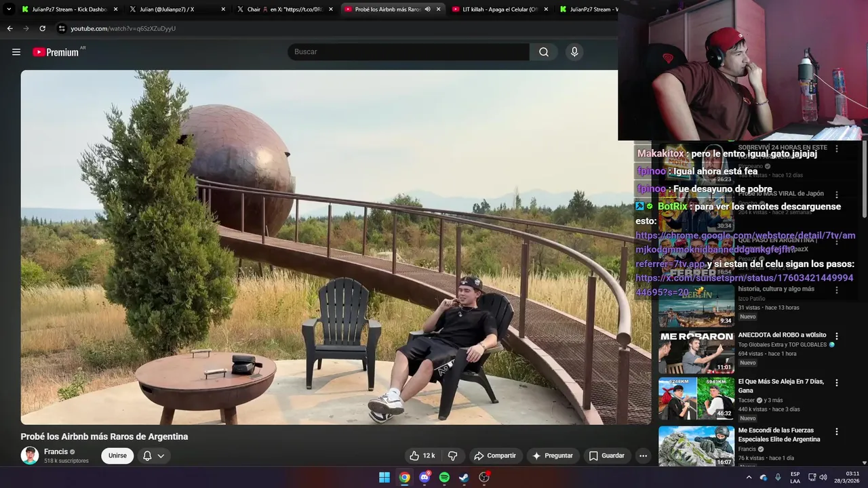Save video with the Guardar button
Viewport: 868px width, 488px height.
click(x=606, y=455)
